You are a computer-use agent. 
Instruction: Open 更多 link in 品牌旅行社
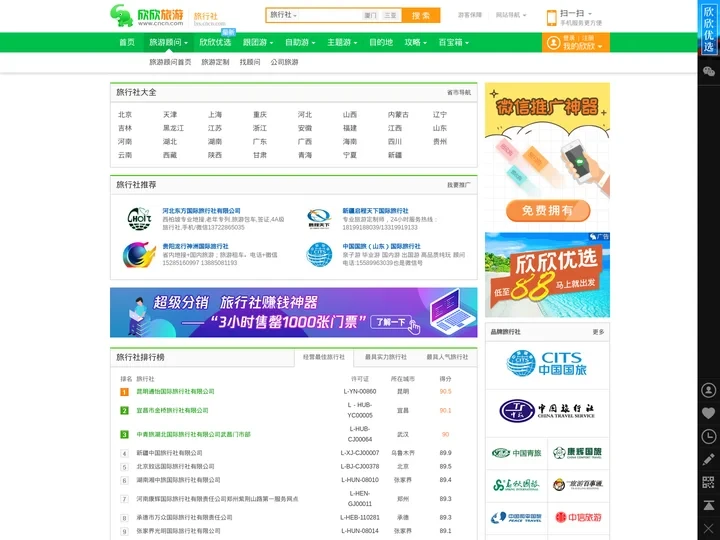pos(598,332)
